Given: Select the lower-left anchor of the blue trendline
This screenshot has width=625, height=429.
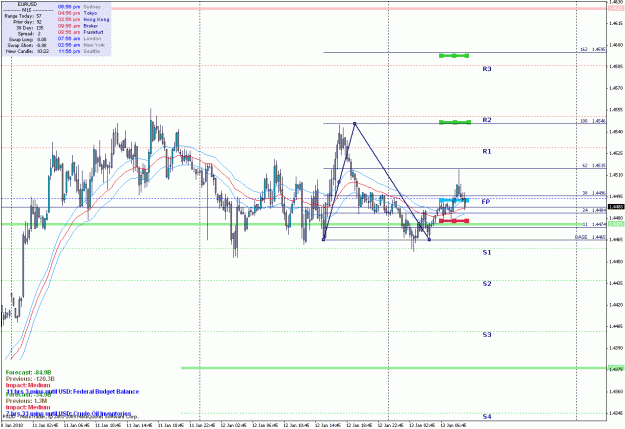Looking at the screenshot, I should [324, 239].
